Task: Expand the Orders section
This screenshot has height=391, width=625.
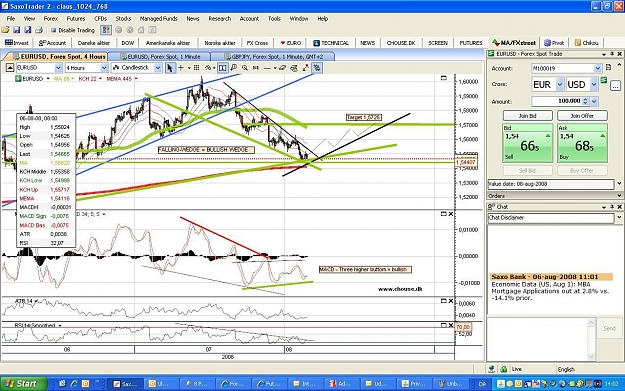Action: pos(619,196)
